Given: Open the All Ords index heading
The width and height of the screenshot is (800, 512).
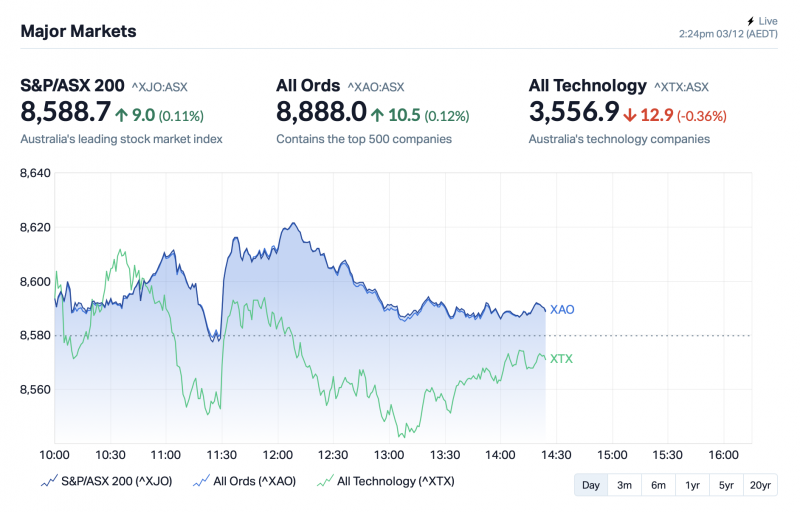Looking at the screenshot, I should 308,85.
